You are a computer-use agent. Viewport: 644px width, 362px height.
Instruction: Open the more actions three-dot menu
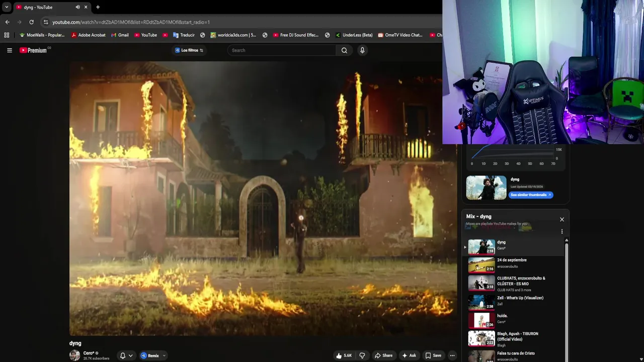452,355
